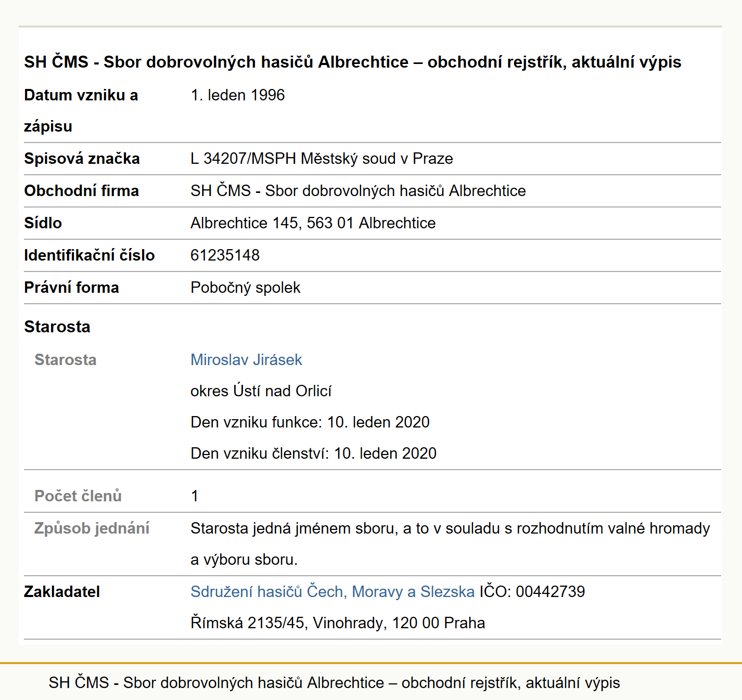Screen dimensions: 742x700
Task: Open the Miroslav Jirásek link
Action: pyautogui.click(x=246, y=360)
